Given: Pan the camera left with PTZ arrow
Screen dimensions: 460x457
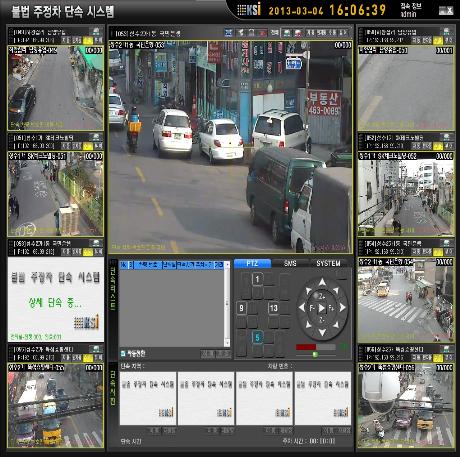Looking at the screenshot, I should (302, 308).
